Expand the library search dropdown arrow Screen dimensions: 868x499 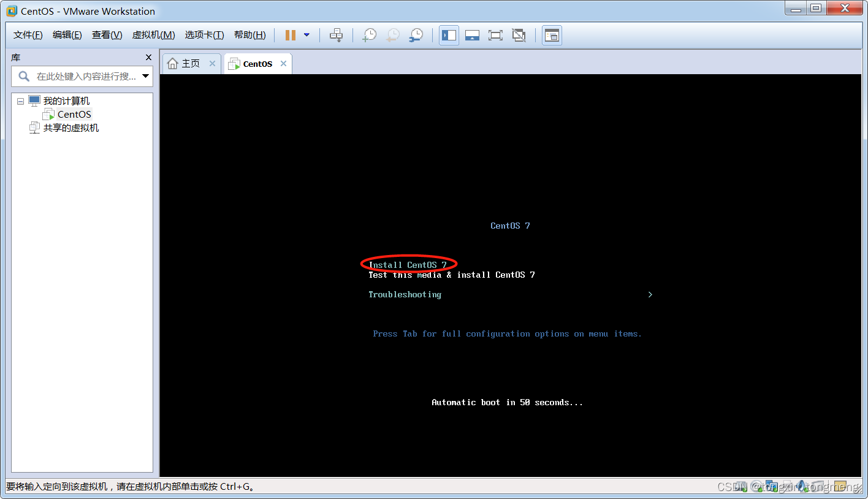(x=146, y=76)
